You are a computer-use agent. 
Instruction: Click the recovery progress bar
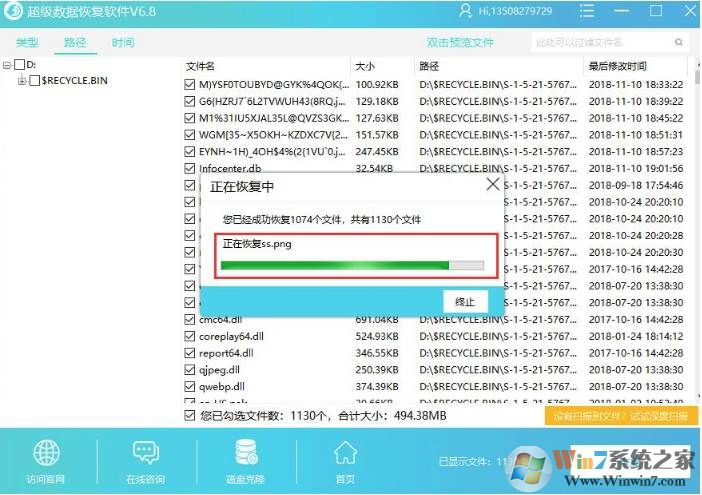pyautogui.click(x=352, y=265)
